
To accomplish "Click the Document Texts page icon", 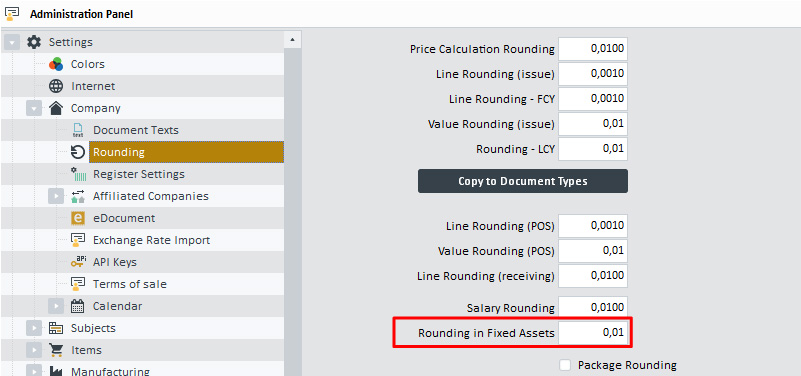I will coord(78,130).
